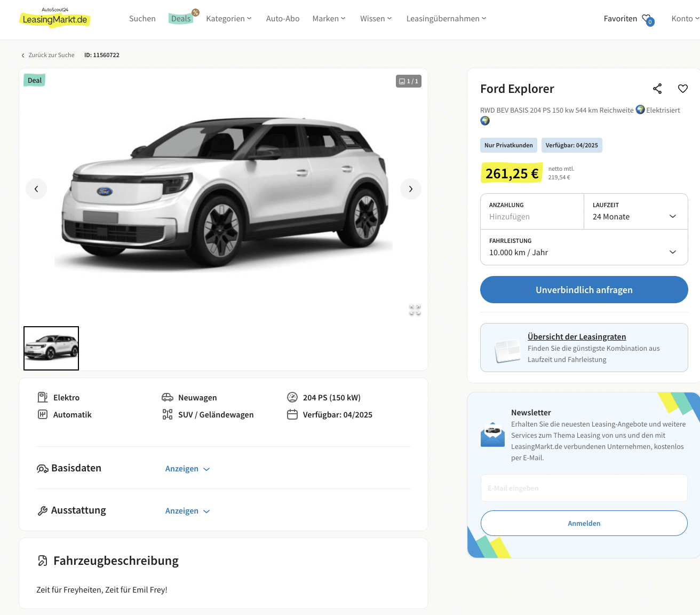Click the Elektro fuel pump icon
This screenshot has height=615, width=700.
[x=43, y=397]
